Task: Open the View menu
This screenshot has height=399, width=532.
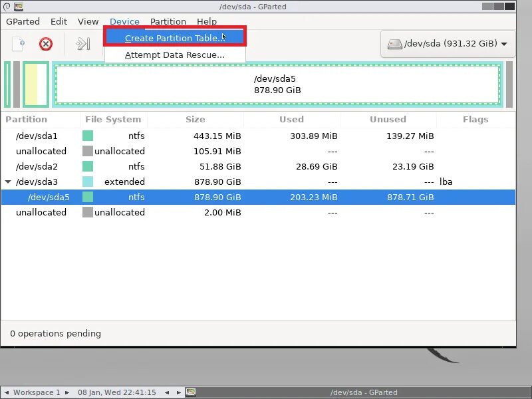Action: [88, 21]
